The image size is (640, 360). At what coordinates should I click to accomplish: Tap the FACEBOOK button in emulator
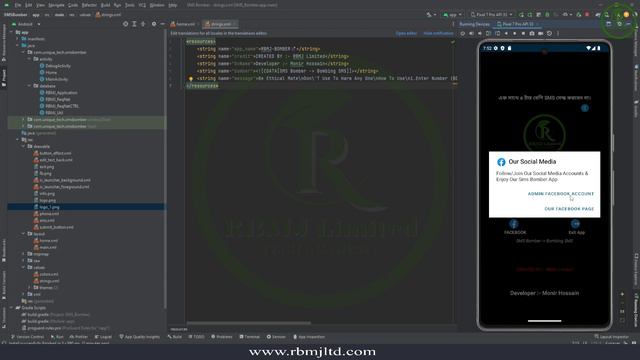click(514, 227)
